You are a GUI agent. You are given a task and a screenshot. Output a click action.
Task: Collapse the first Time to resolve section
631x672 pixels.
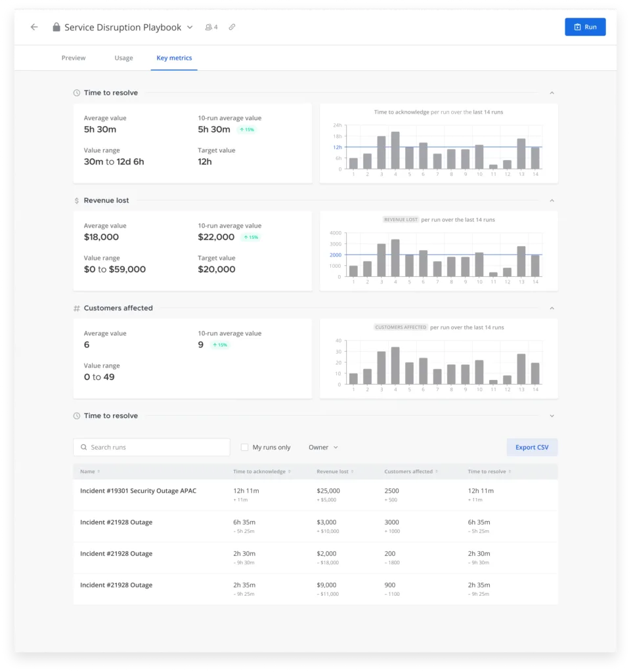pyautogui.click(x=552, y=93)
